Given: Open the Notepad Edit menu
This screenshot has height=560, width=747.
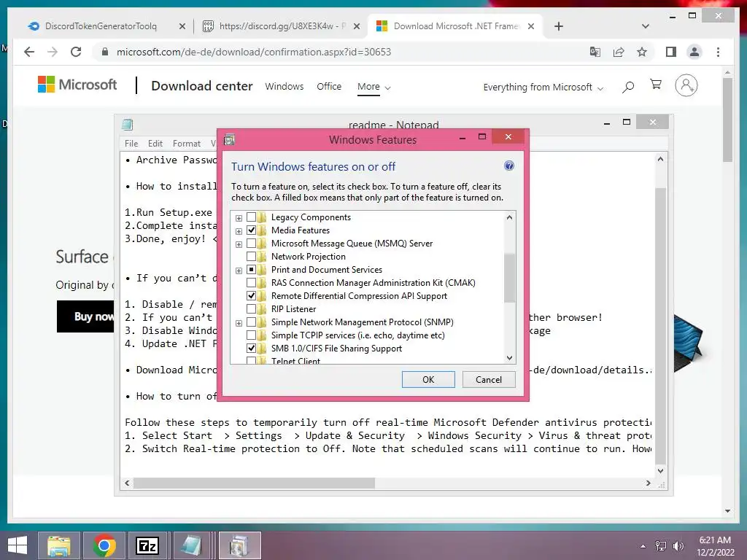Looking at the screenshot, I should point(155,144).
